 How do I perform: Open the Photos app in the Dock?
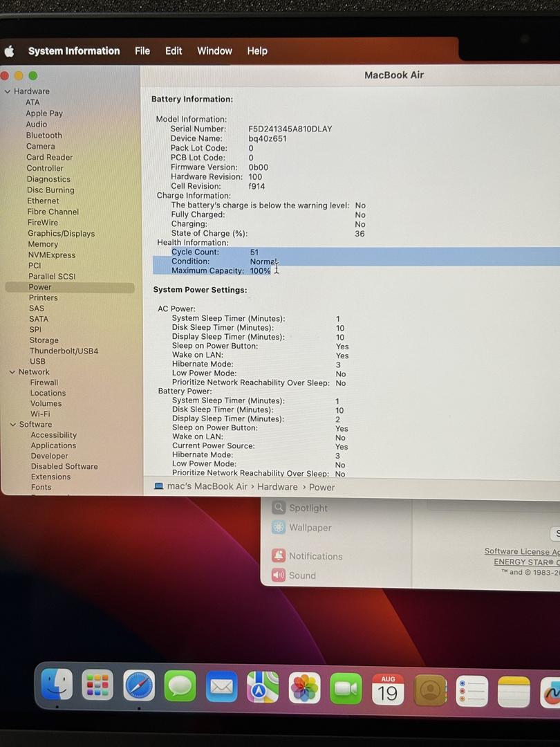304,688
